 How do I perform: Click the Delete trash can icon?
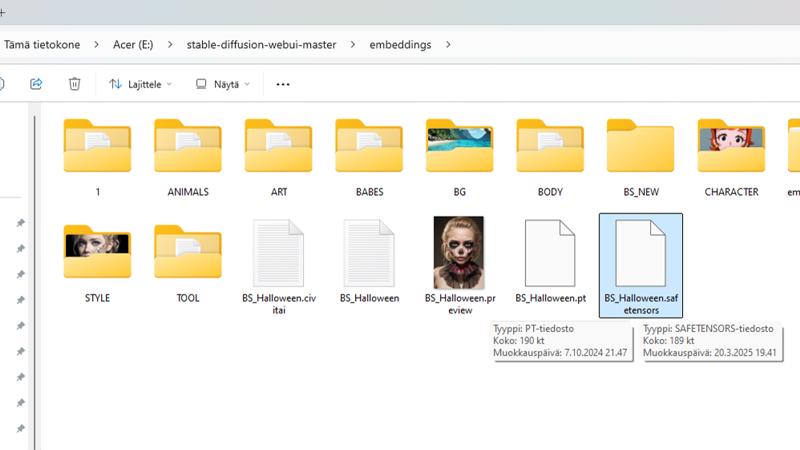click(74, 84)
